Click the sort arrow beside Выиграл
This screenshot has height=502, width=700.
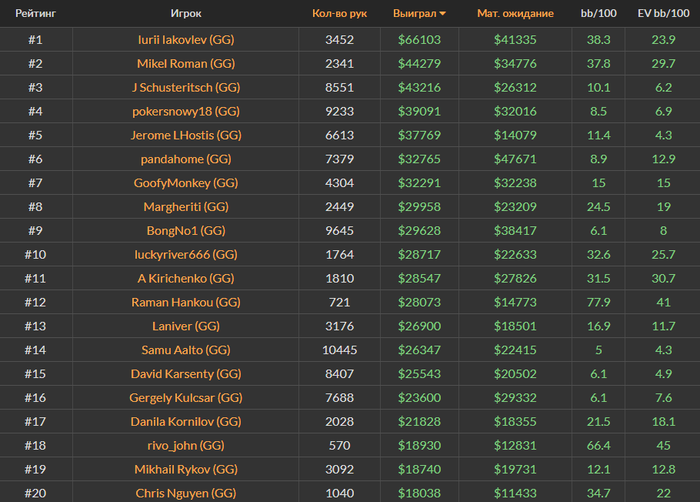[x=443, y=14]
